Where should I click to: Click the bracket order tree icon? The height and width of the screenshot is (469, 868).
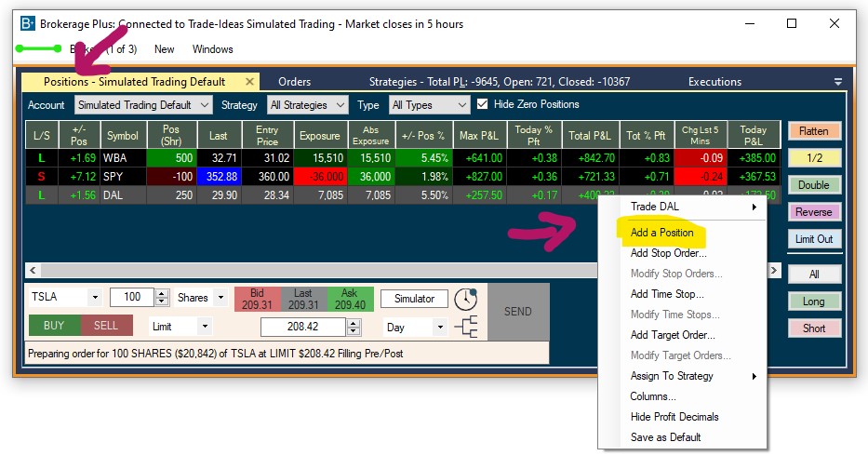[x=465, y=327]
